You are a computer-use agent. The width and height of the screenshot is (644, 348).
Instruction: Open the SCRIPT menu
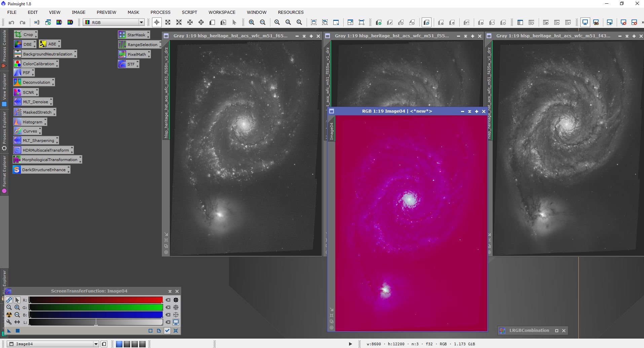pos(189,12)
